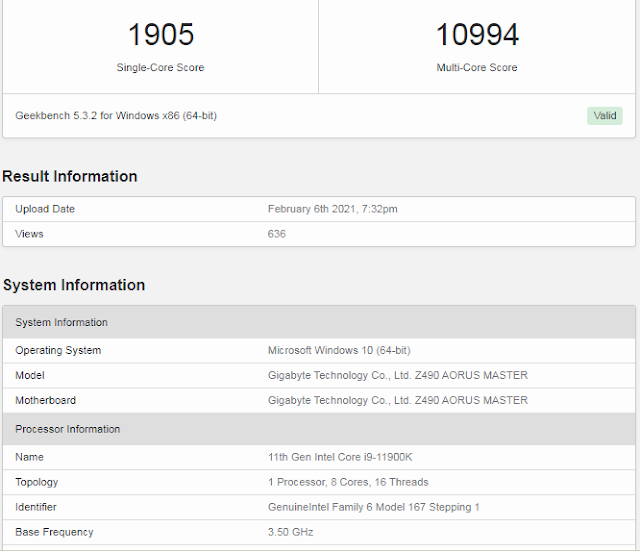Click the Model row label
This screenshot has width=640, height=552.
30,375
